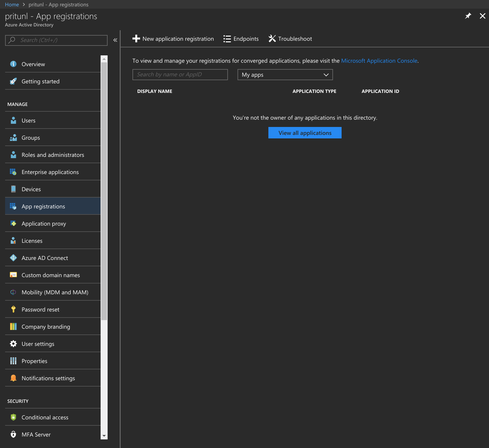Click the Conditional access shield icon
Image resolution: width=489 pixels, height=448 pixels.
coord(13,417)
